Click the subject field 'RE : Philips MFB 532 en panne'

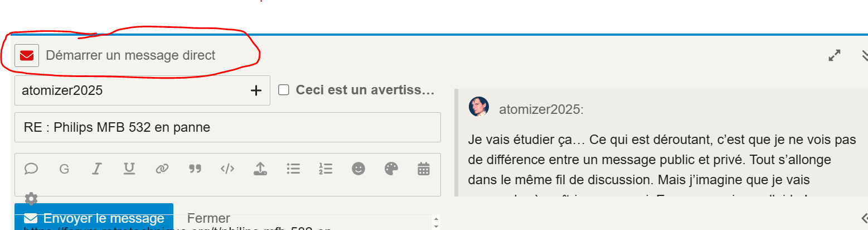point(227,127)
